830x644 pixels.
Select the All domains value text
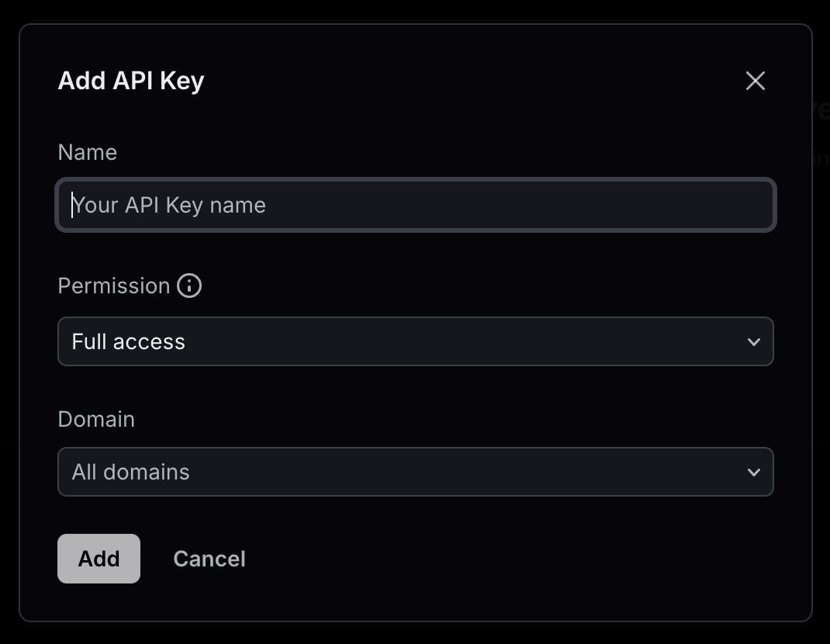point(131,472)
